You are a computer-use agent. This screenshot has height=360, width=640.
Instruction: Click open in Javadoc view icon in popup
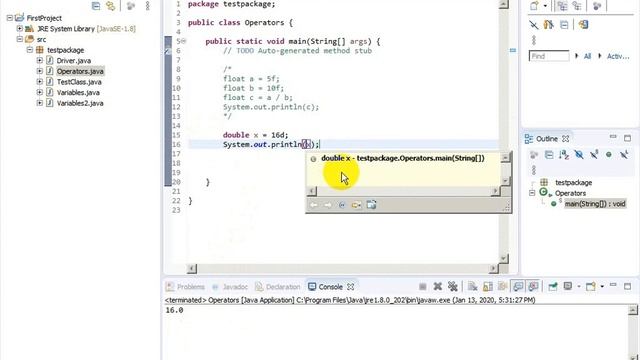[x=342, y=205]
